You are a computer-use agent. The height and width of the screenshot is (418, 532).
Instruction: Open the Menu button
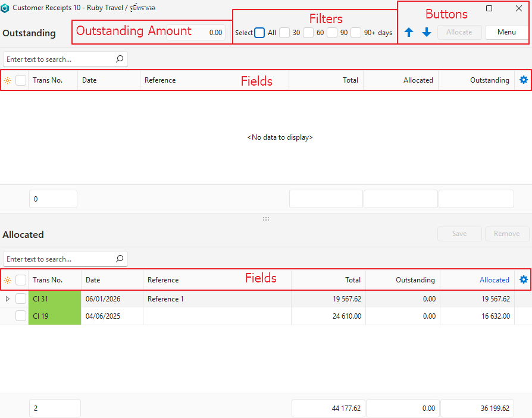tap(506, 32)
